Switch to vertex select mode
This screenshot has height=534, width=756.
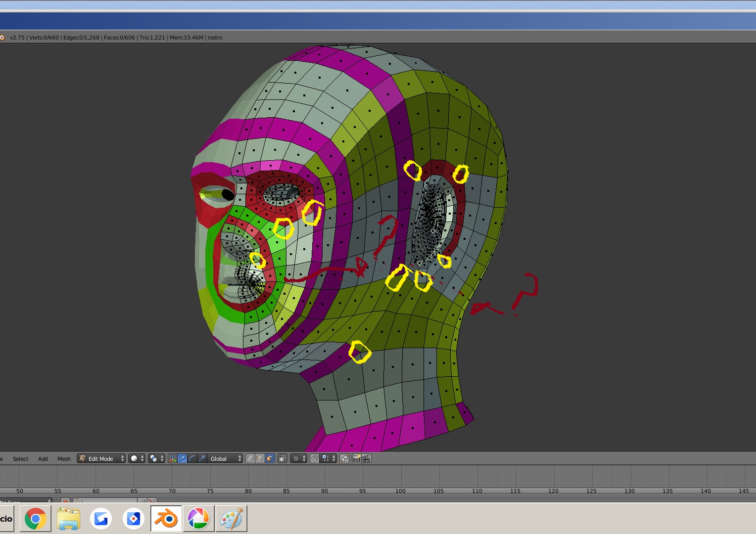click(250, 458)
